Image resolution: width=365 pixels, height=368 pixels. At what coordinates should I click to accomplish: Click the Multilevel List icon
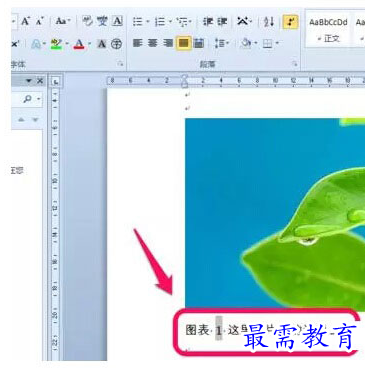[183, 22]
